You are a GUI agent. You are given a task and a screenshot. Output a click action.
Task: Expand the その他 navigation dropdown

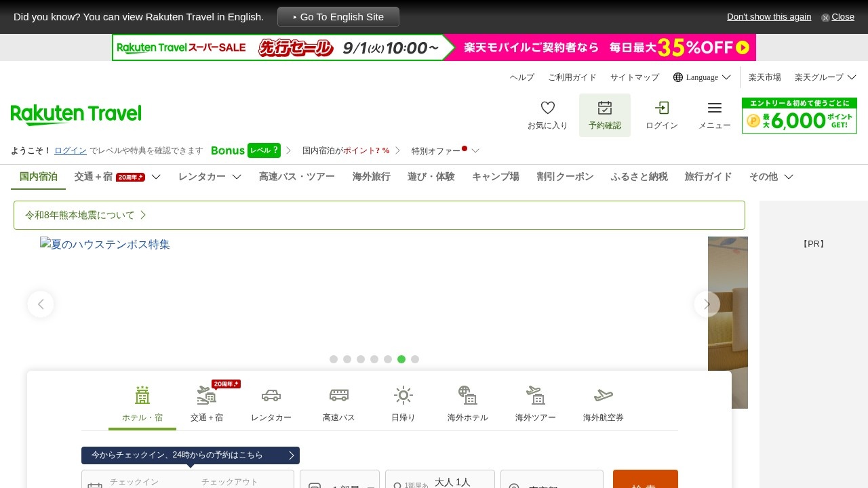pos(789,177)
